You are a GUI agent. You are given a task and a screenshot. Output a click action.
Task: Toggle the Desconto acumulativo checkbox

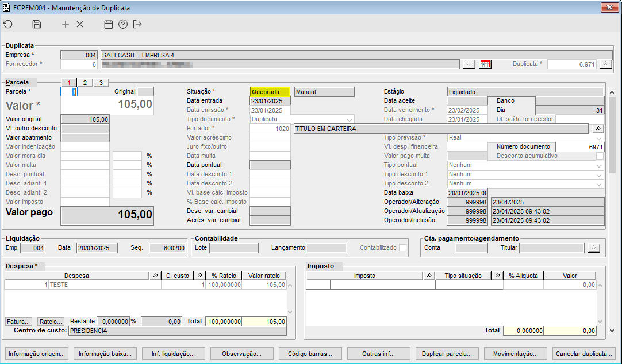[600, 156]
